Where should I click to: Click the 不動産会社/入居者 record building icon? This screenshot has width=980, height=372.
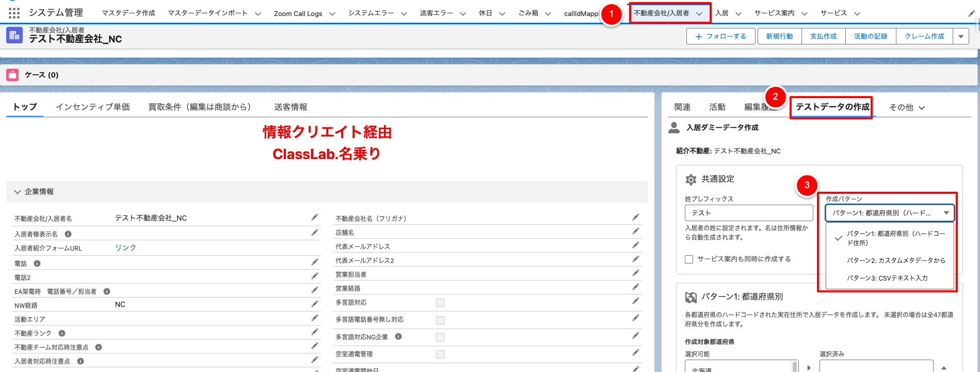click(14, 35)
